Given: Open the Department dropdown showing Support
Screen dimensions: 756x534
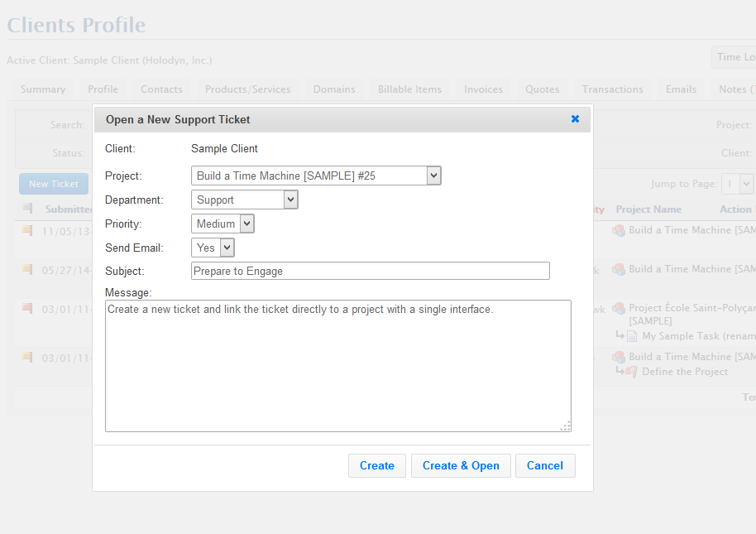Looking at the screenshot, I should coord(290,199).
